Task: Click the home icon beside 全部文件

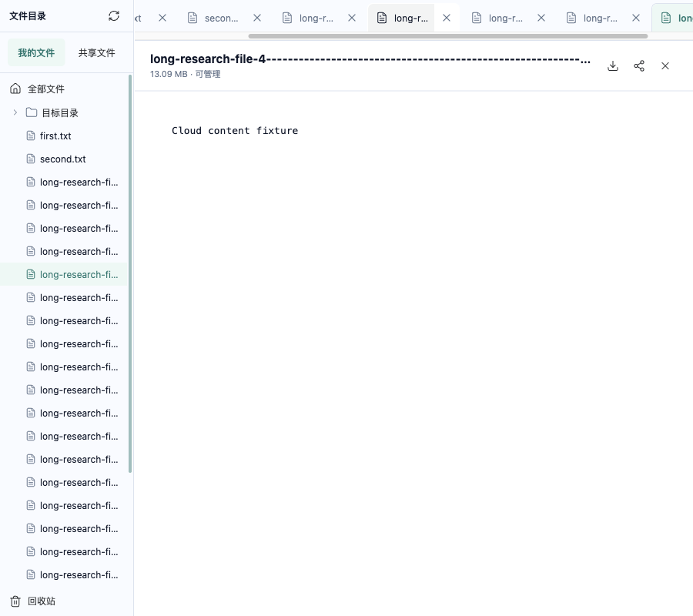Action: 15,89
